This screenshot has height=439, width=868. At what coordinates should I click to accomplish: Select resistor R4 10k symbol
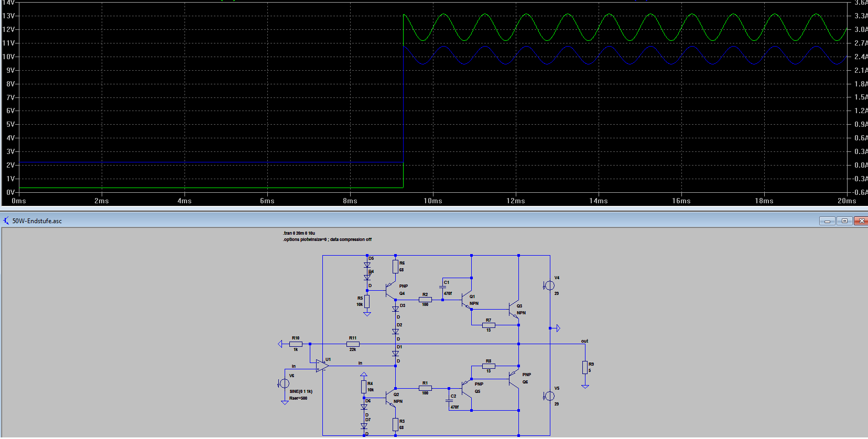click(x=363, y=387)
